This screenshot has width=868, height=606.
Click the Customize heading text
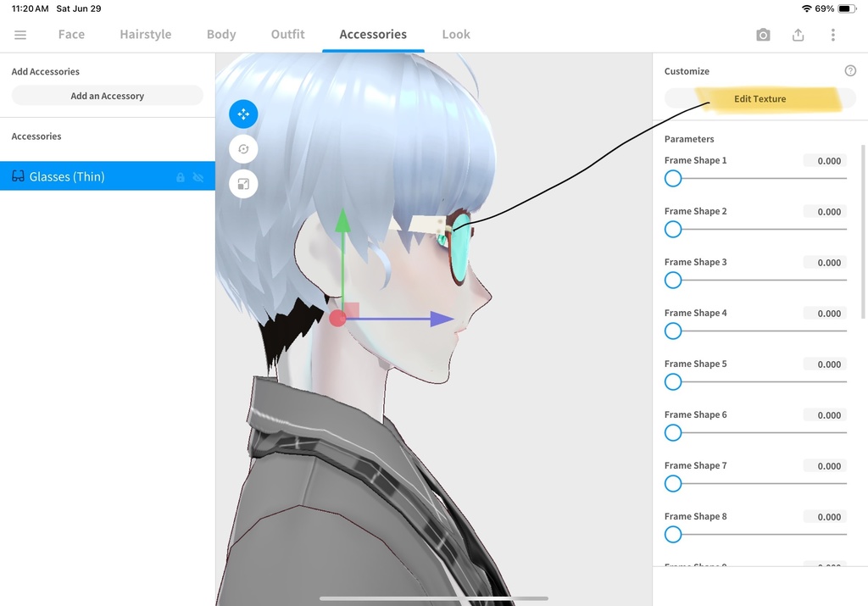click(687, 71)
